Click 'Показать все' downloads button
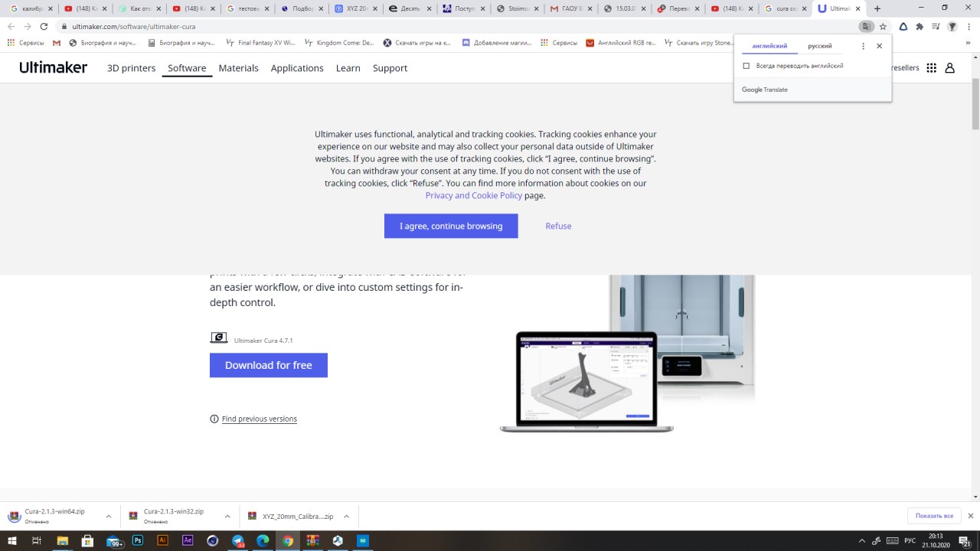 [934, 516]
